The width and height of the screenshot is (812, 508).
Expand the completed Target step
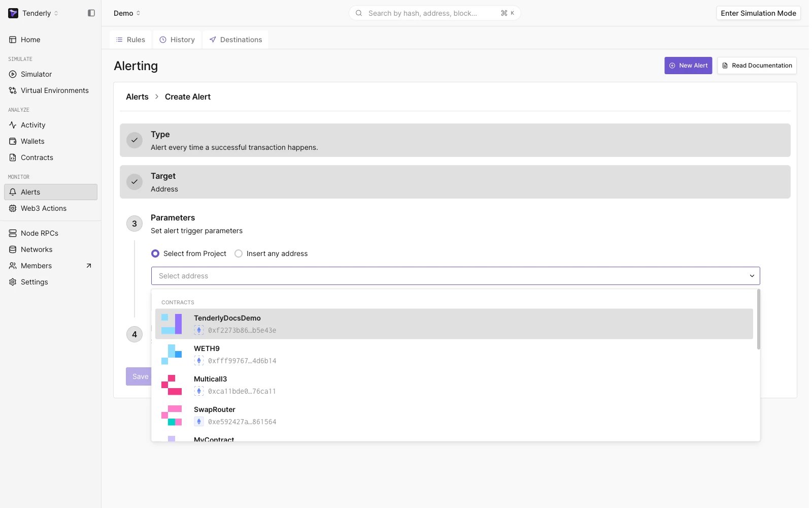[x=455, y=182]
